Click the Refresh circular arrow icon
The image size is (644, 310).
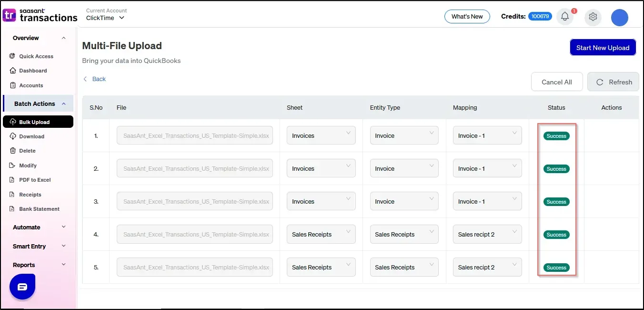click(600, 82)
